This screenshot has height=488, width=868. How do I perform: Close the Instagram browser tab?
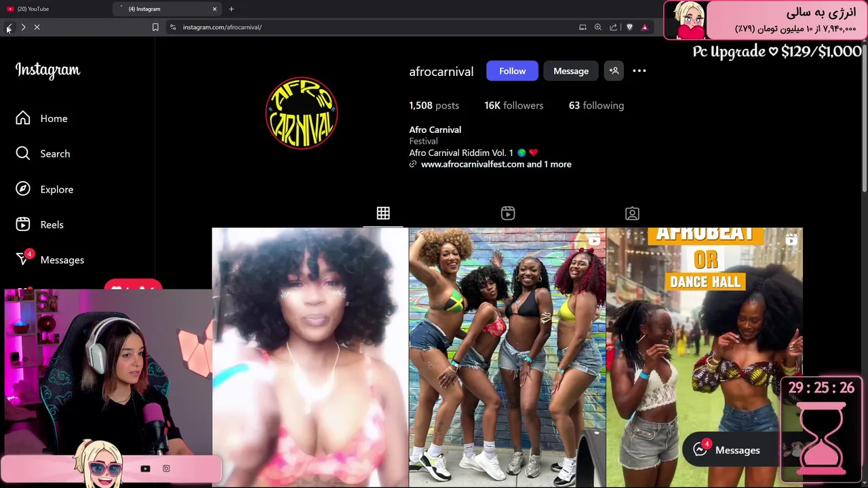coord(215,9)
